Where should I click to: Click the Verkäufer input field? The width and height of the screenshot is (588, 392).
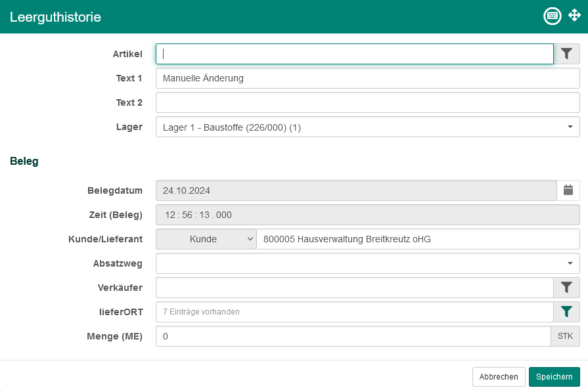pyautogui.click(x=355, y=288)
